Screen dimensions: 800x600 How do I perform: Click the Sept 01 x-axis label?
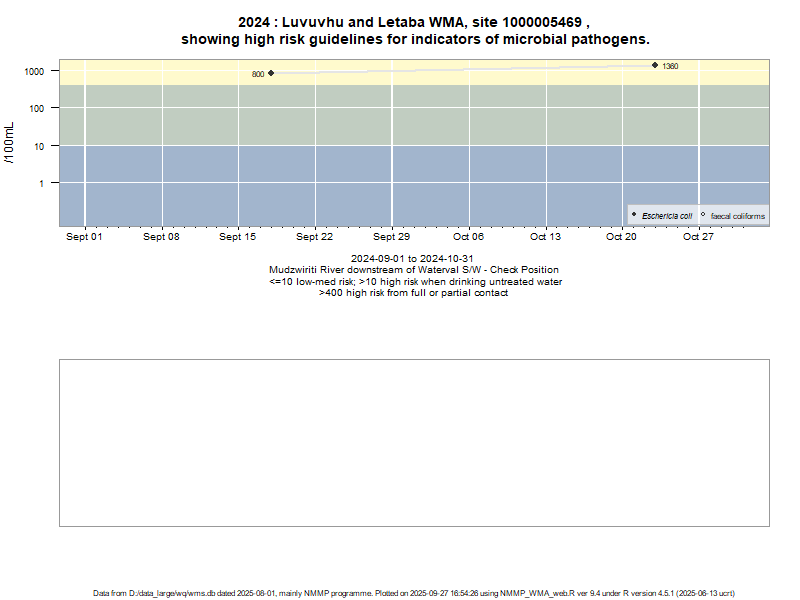point(84,237)
